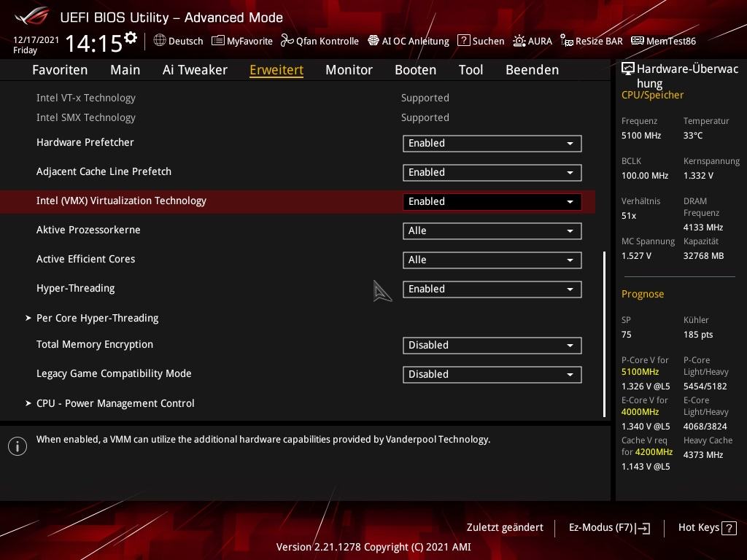
Task: Click Ez-Modus (F7) button
Action: pyautogui.click(x=609, y=528)
